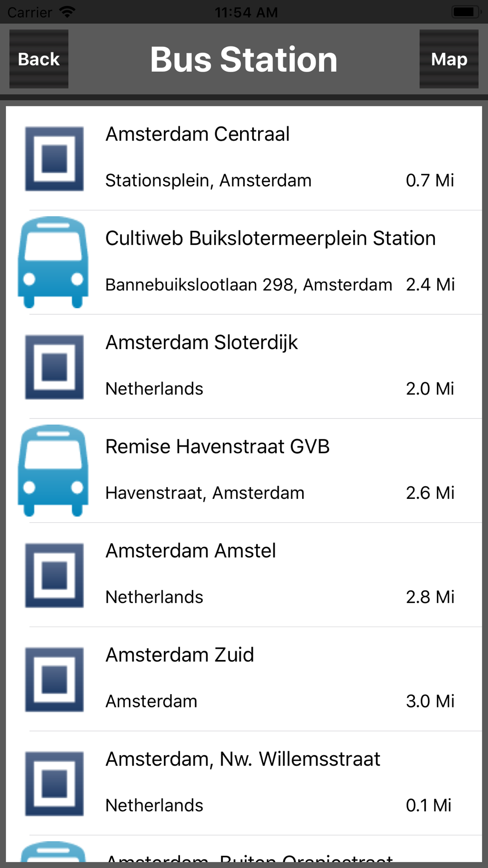This screenshot has width=488, height=868.
Task: Tap the Stationsplein, Amsterdam address
Action: pos(208,181)
